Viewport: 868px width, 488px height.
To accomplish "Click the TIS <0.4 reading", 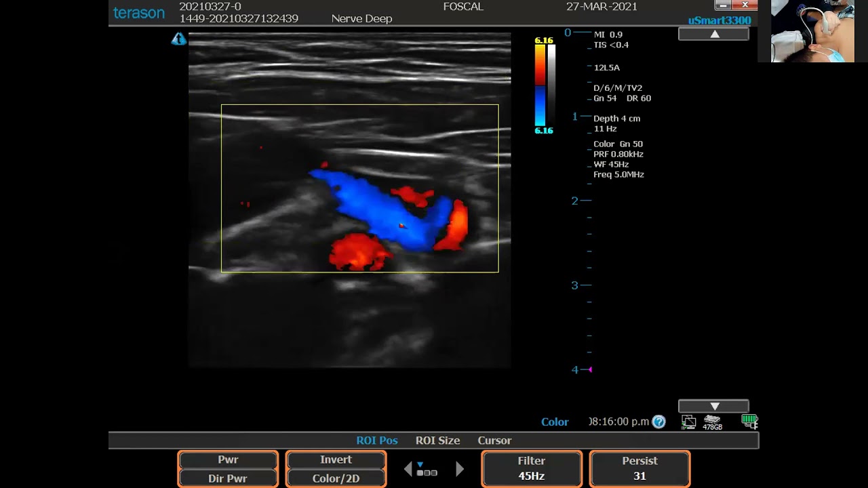I will click(x=611, y=45).
